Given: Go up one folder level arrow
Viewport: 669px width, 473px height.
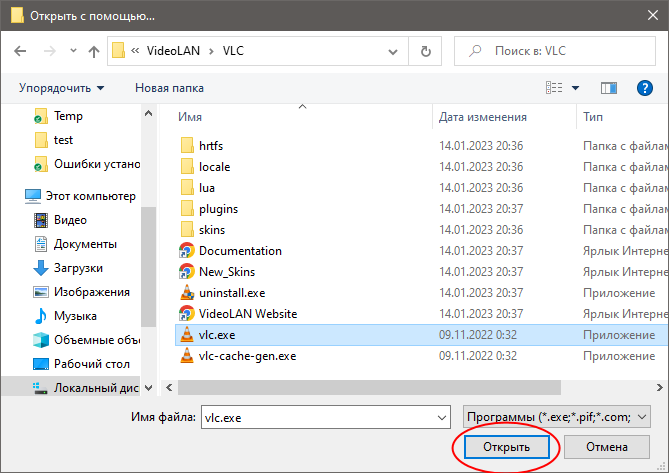Looking at the screenshot, I should (93, 52).
